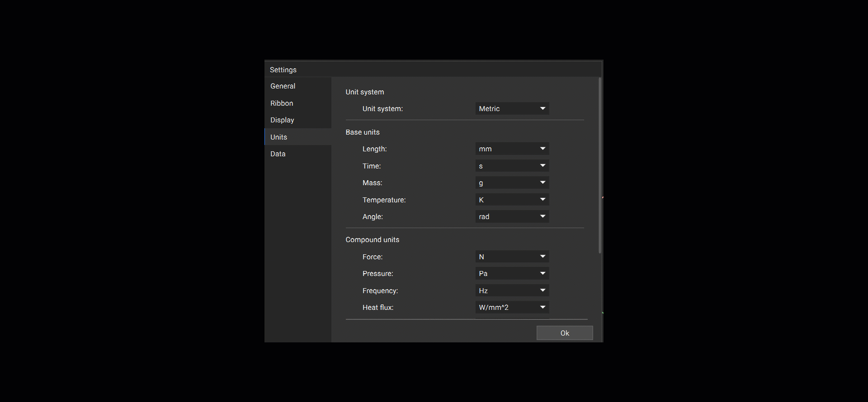Open the Pressure unit dropdown showing Pa
Image resolution: width=868 pixels, height=402 pixels.
point(512,273)
